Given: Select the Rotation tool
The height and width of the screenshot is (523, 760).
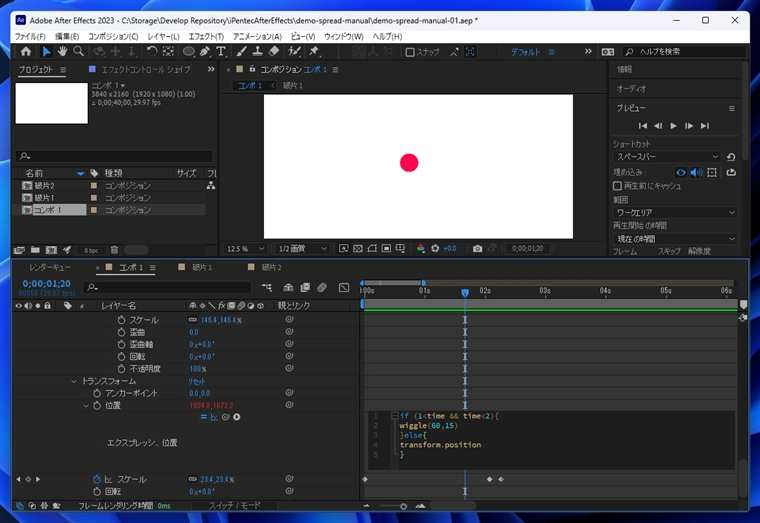Looking at the screenshot, I should click(152, 51).
